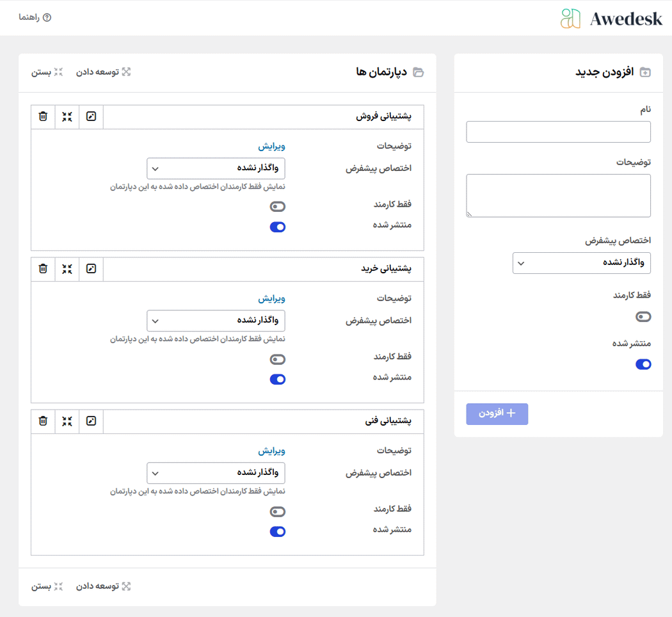
Task: Click edit icon for پشتیبانی فروش department
Action: (x=91, y=116)
